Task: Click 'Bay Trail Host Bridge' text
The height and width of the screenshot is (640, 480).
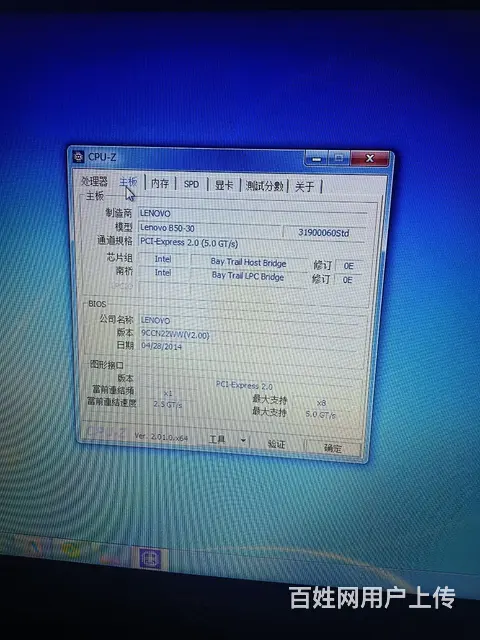Action: coord(248,263)
